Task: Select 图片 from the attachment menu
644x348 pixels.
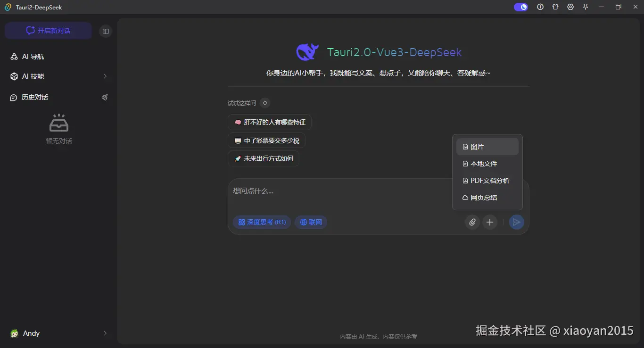Action: click(487, 147)
